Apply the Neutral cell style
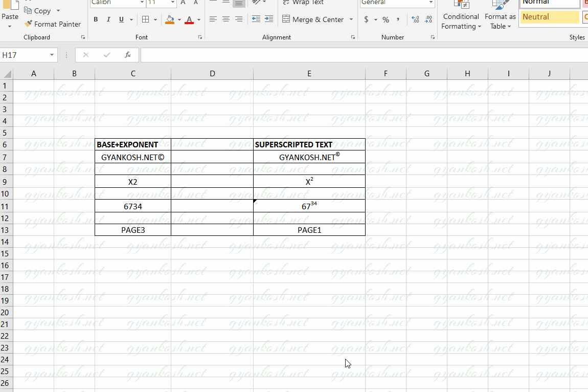Image resolution: width=588 pixels, height=392 pixels. (549, 17)
